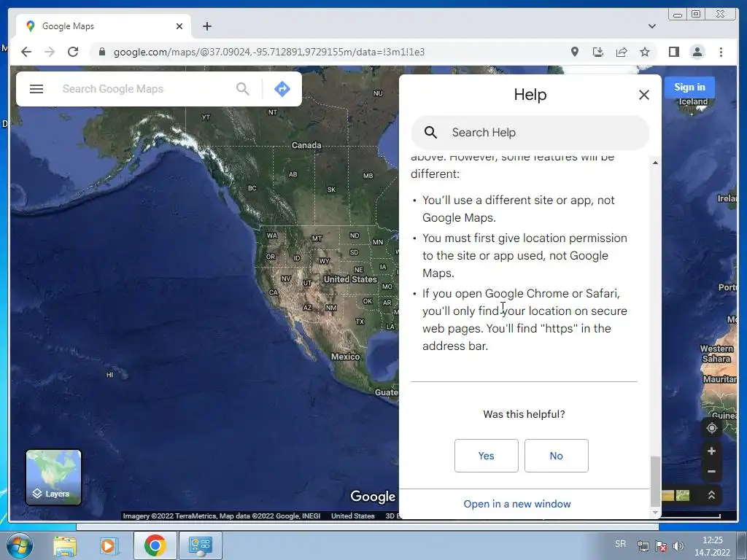The image size is (747, 560).
Task: Open the tab search dropdown
Action: click(x=651, y=26)
